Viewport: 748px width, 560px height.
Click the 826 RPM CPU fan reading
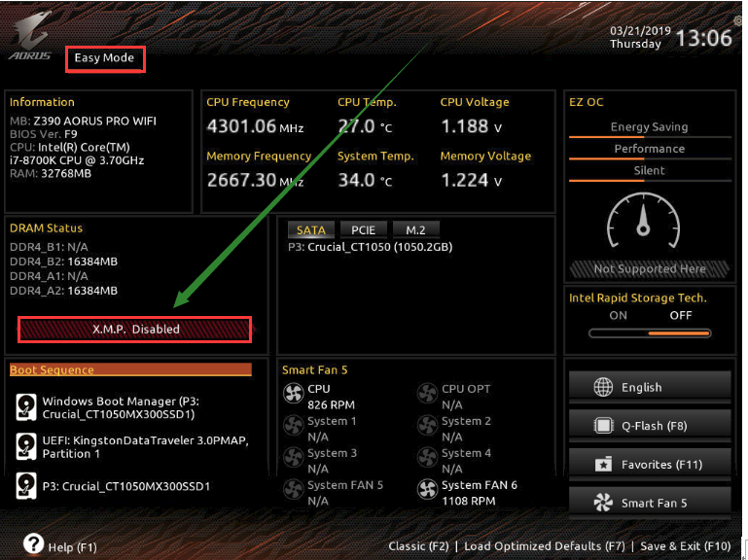click(331, 405)
